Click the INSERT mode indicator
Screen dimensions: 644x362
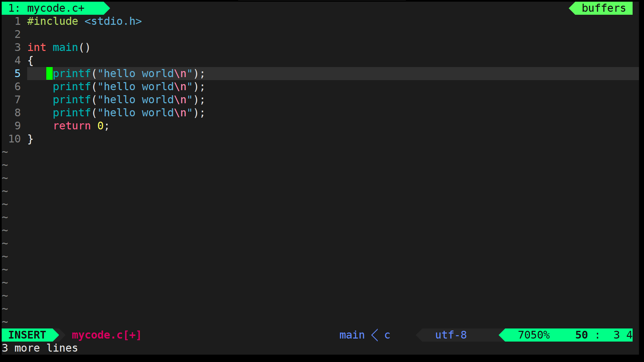[x=27, y=335]
